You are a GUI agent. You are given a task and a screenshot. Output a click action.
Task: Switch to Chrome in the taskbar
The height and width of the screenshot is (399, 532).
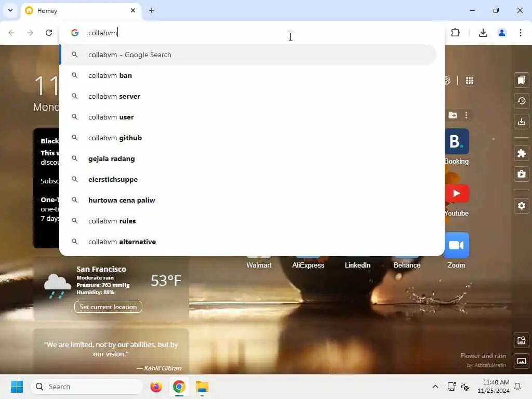pyautogui.click(x=179, y=387)
